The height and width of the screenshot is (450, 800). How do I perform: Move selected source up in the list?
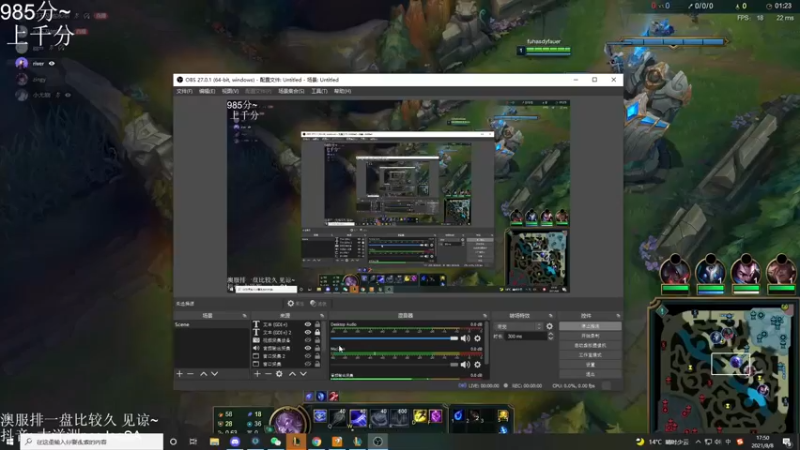292,374
